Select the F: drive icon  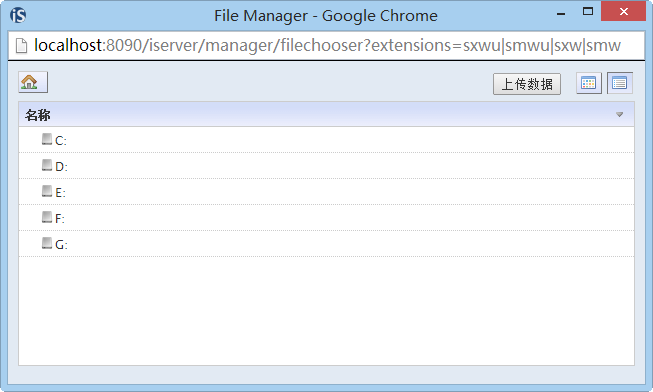tap(47, 217)
